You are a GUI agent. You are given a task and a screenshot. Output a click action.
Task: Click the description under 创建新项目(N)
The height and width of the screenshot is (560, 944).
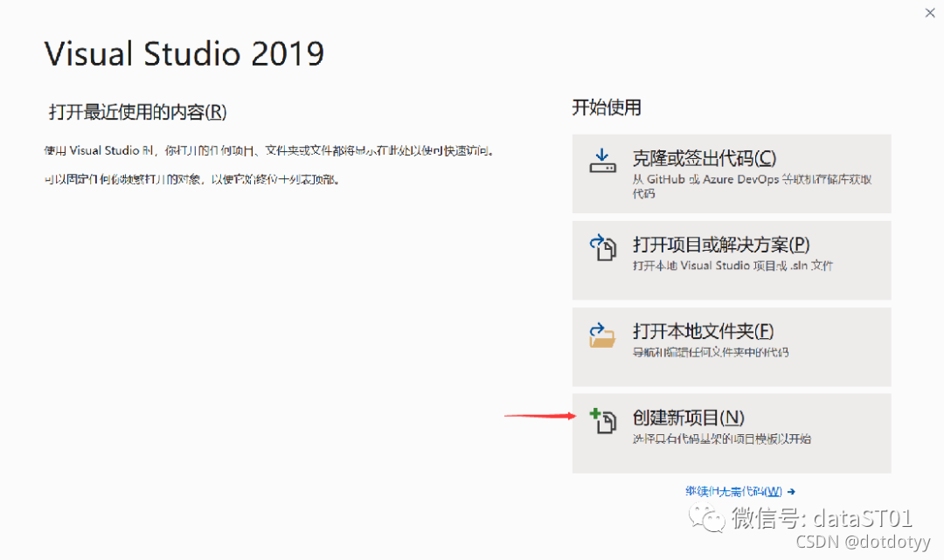point(722,439)
